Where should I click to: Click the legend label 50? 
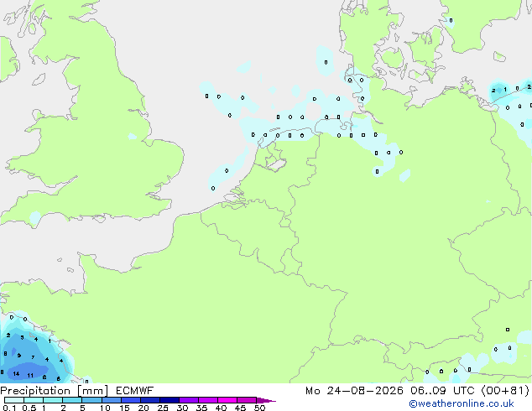click(259, 408)
